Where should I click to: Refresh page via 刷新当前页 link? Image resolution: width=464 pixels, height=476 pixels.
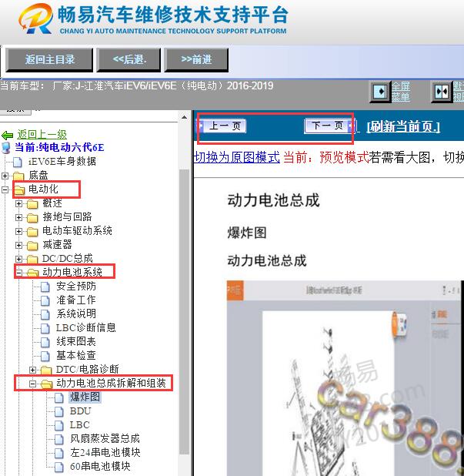coord(403,126)
